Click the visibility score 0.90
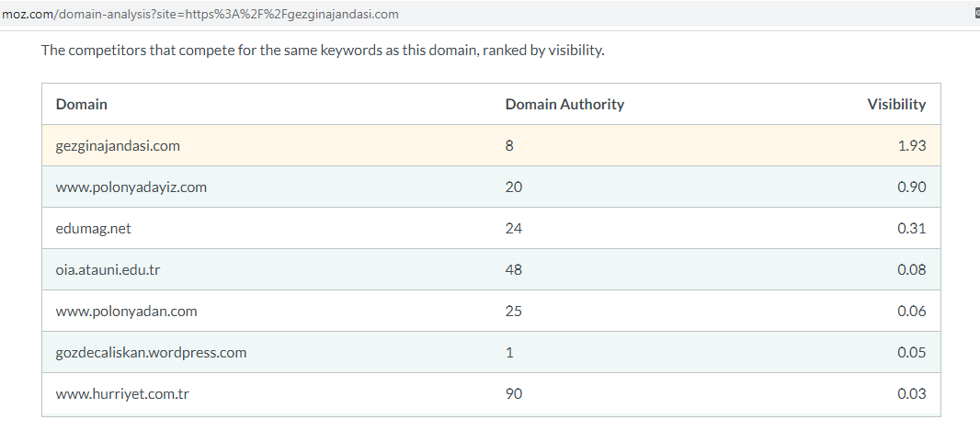 click(x=911, y=187)
